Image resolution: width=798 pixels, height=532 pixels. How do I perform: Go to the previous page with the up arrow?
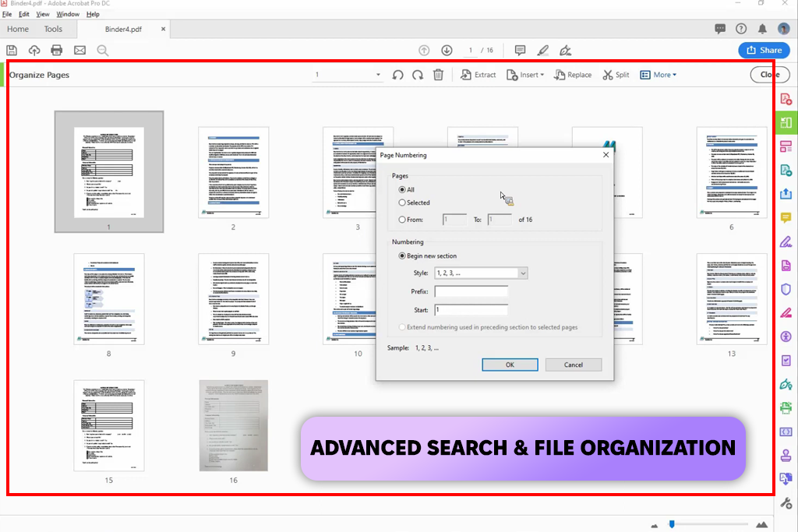coord(424,51)
